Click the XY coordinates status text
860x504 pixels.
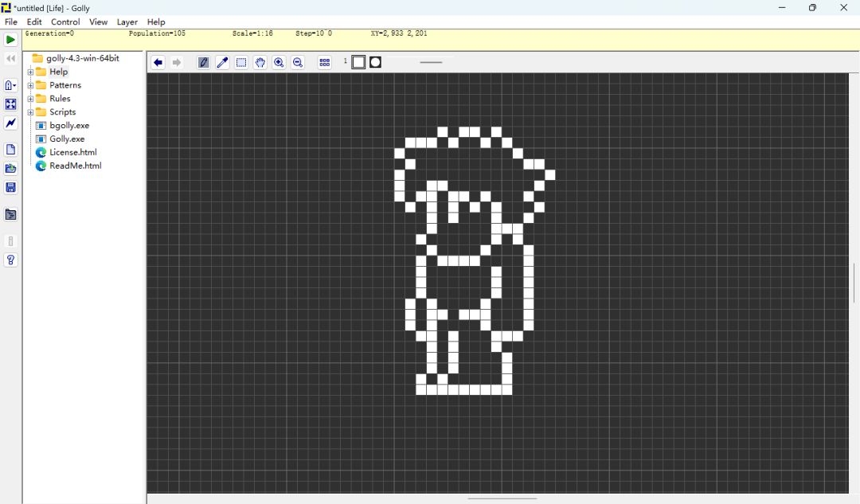click(x=399, y=33)
